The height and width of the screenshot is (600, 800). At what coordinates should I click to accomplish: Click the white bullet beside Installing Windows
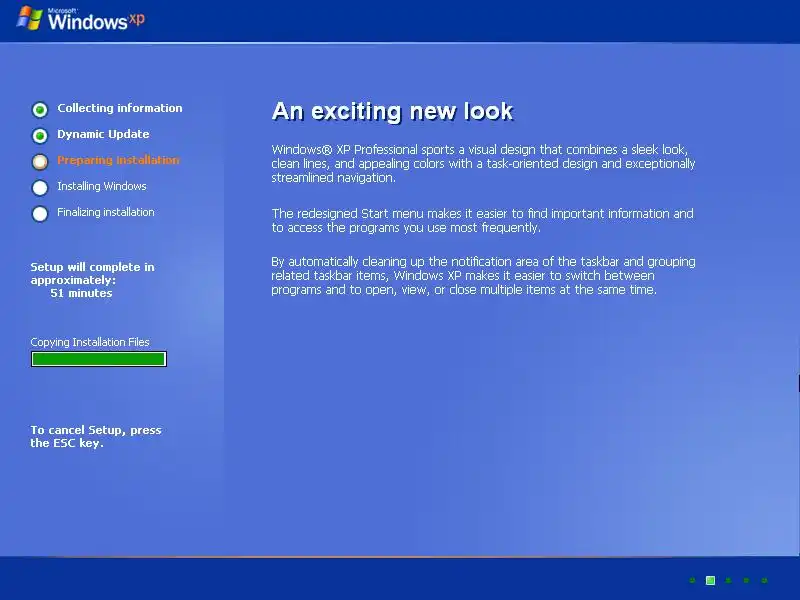(40, 187)
